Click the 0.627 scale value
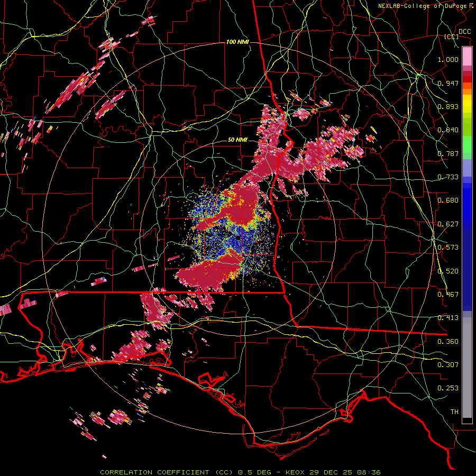This screenshot has height=476, width=476. 448,224
